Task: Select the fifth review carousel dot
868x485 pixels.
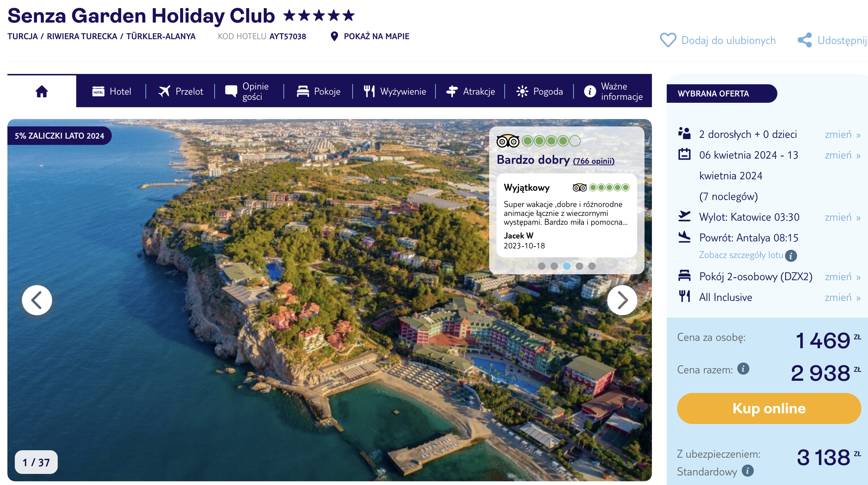Action: coord(592,266)
